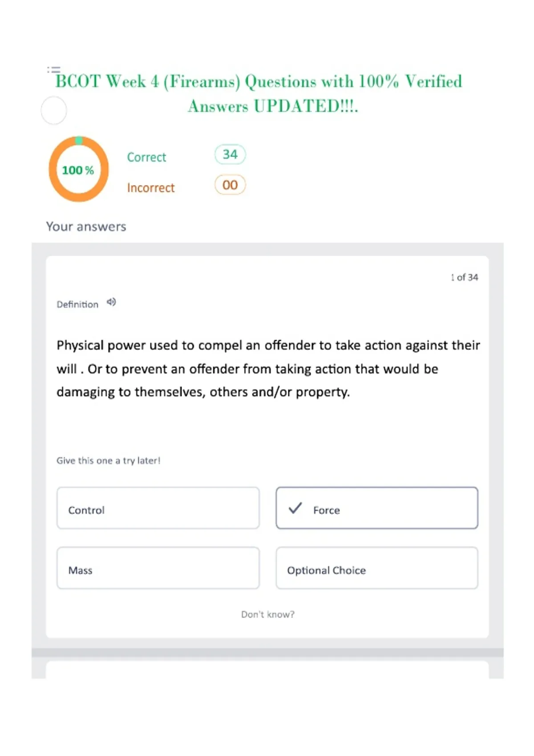534x756 pixels.
Task: Click the 1 of 34 question counter
Action: coord(465,277)
